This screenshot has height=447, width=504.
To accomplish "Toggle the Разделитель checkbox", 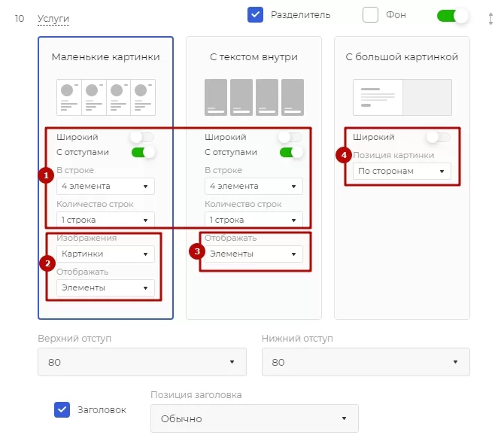I will point(255,15).
